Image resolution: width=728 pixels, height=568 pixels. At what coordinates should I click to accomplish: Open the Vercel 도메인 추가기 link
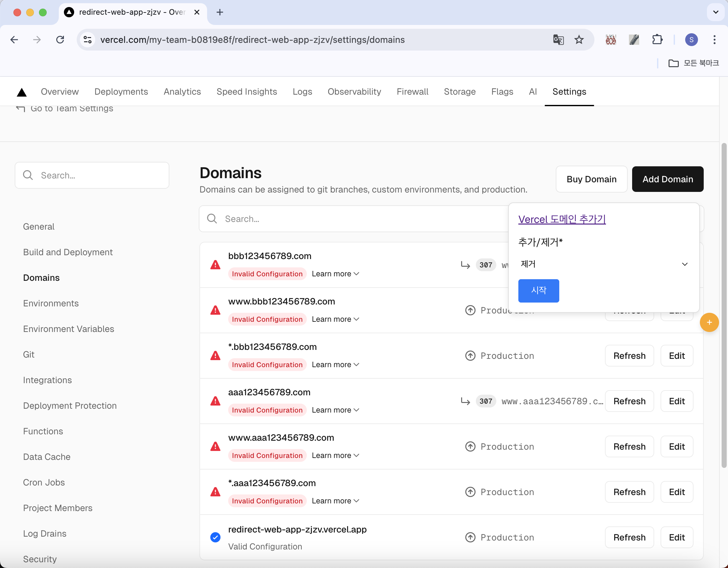[562, 219]
